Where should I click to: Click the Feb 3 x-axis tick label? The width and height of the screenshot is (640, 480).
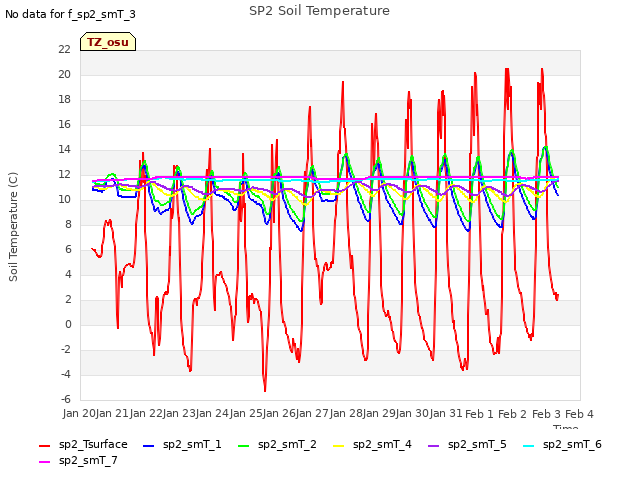coord(547,414)
